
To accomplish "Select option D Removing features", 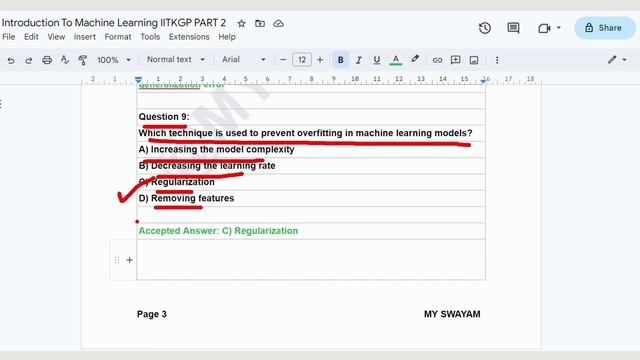I will click(186, 198).
